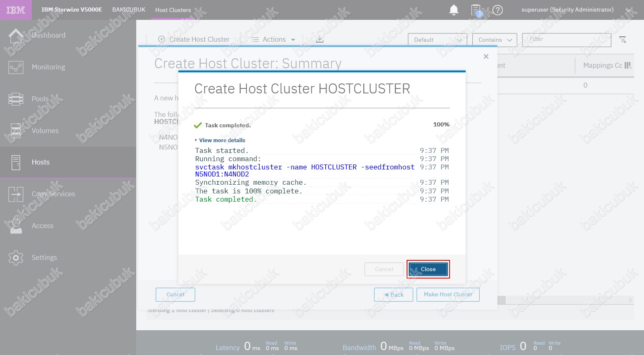Open the Settings gear icon
The width and height of the screenshot is (644, 355).
[16, 258]
